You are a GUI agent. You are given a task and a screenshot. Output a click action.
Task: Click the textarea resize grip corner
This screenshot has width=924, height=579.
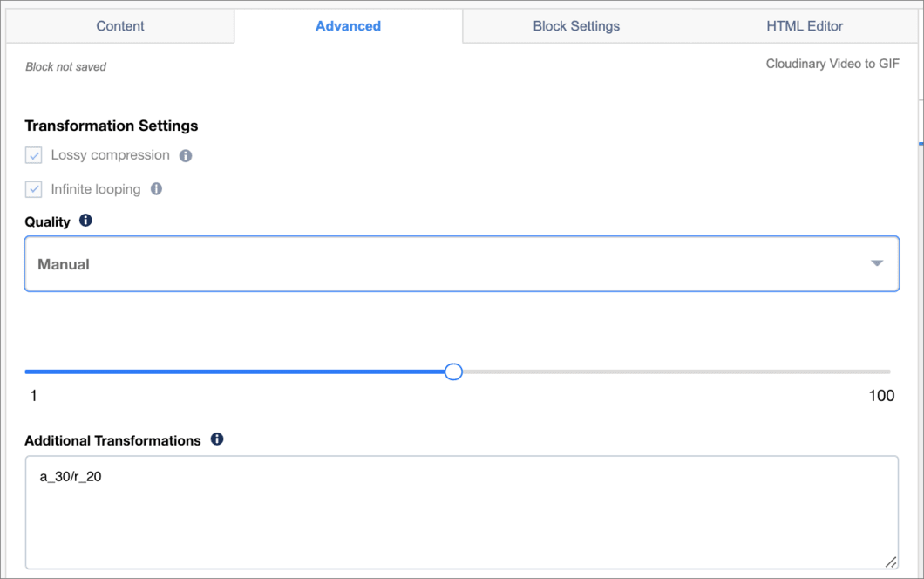(x=890, y=562)
